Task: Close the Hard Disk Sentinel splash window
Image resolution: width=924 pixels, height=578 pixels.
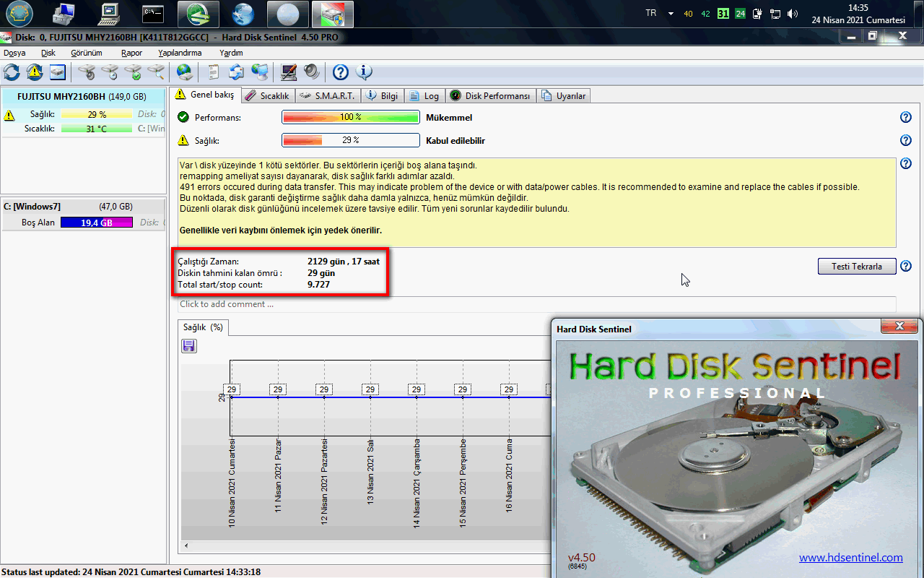Action: pos(900,327)
